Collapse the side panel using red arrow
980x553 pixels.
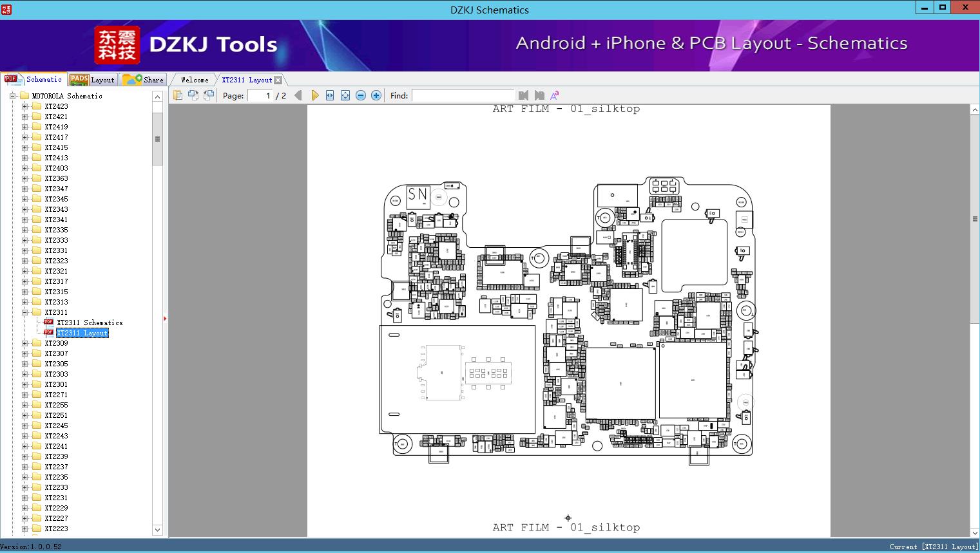pyautogui.click(x=165, y=318)
